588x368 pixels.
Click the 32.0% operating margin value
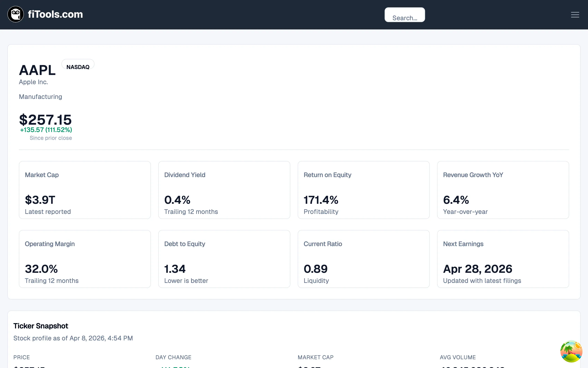41,269
